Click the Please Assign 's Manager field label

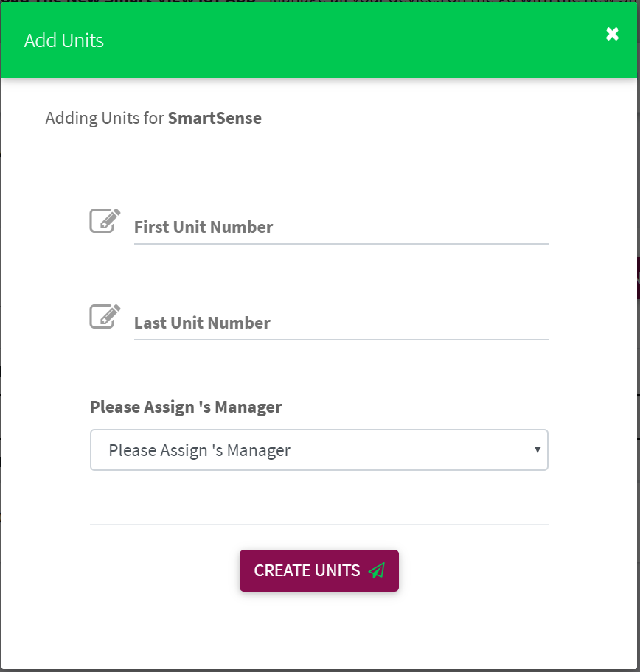coord(186,407)
